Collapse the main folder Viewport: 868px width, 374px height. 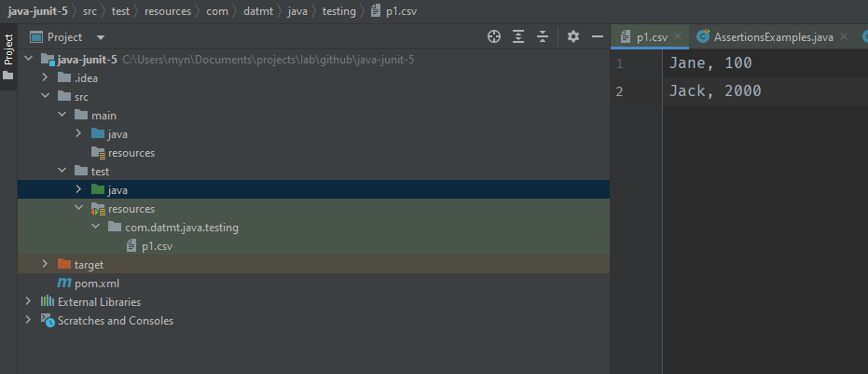coord(62,116)
